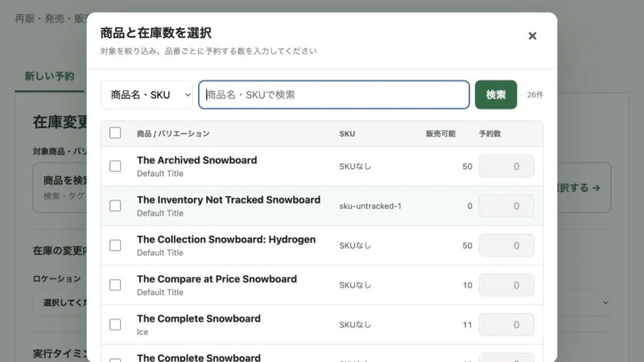This screenshot has height=362, width=644.
Task: Toggle the select-all checkbox in table header
Action: 115,133
